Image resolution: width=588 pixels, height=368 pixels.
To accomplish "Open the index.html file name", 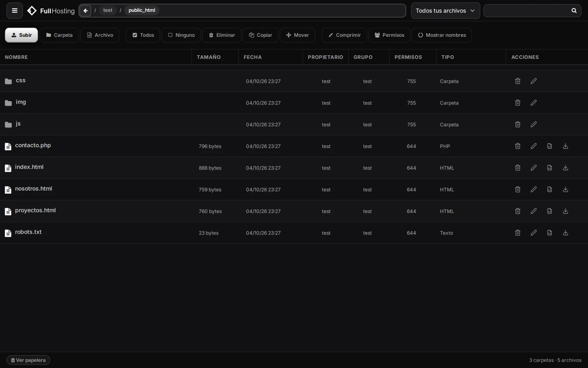I will (29, 167).
